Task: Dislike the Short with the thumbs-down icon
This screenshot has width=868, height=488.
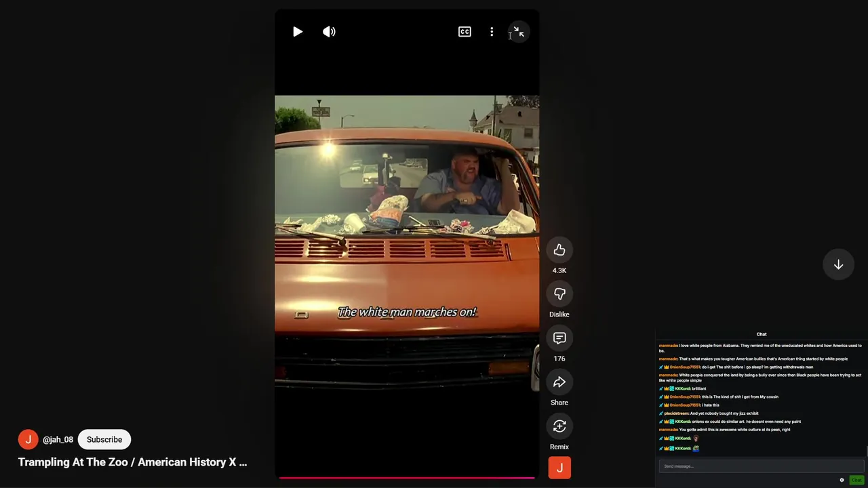Action: [x=559, y=294]
